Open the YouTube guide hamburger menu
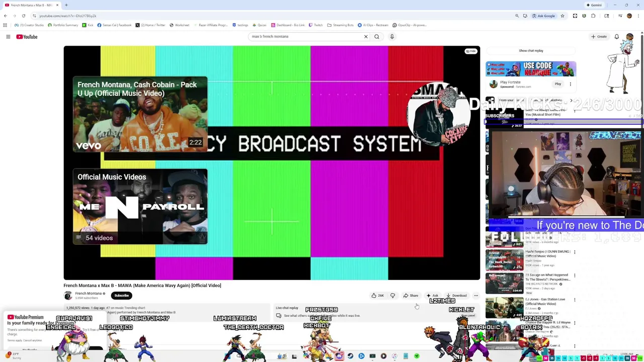 [8, 37]
